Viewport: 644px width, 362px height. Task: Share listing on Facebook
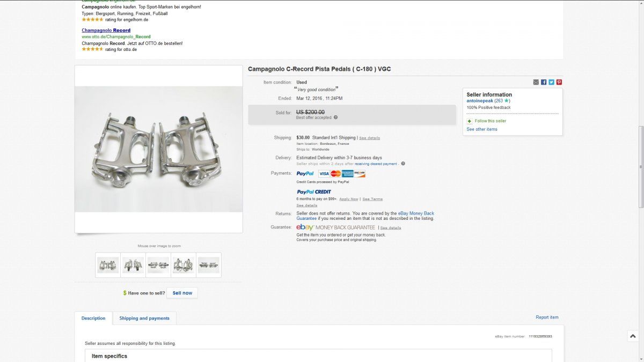click(x=544, y=82)
